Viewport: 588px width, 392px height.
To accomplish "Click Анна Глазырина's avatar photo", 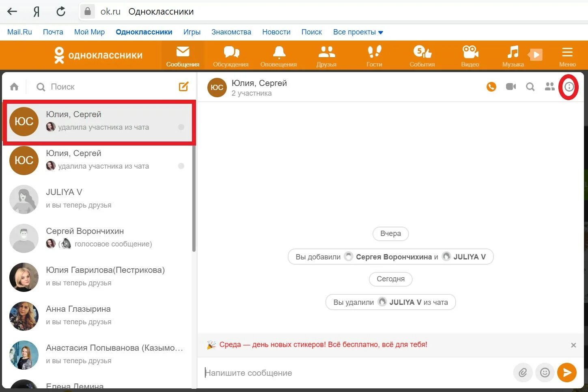I will tap(24, 316).
